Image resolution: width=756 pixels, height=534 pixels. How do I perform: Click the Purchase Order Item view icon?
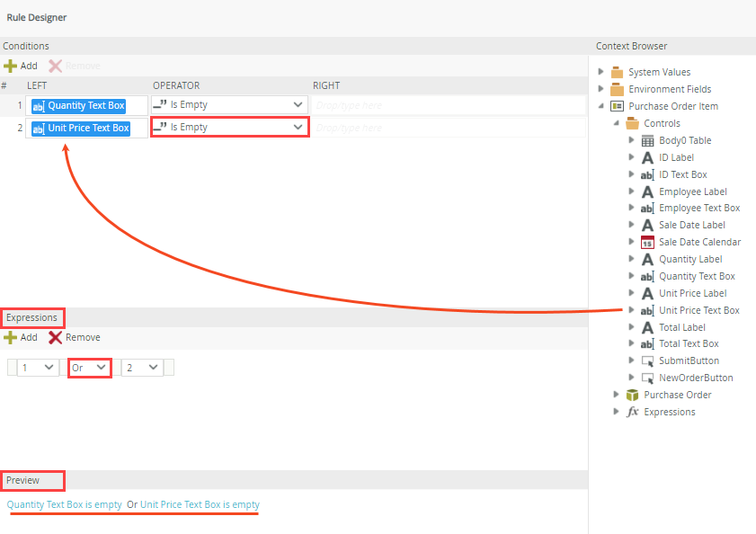(617, 106)
